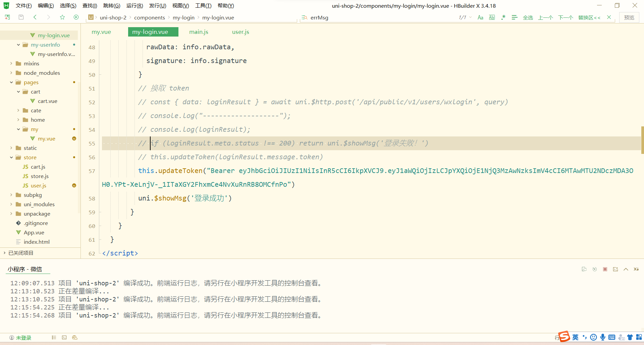Go back with the green left arrow

click(35, 17)
